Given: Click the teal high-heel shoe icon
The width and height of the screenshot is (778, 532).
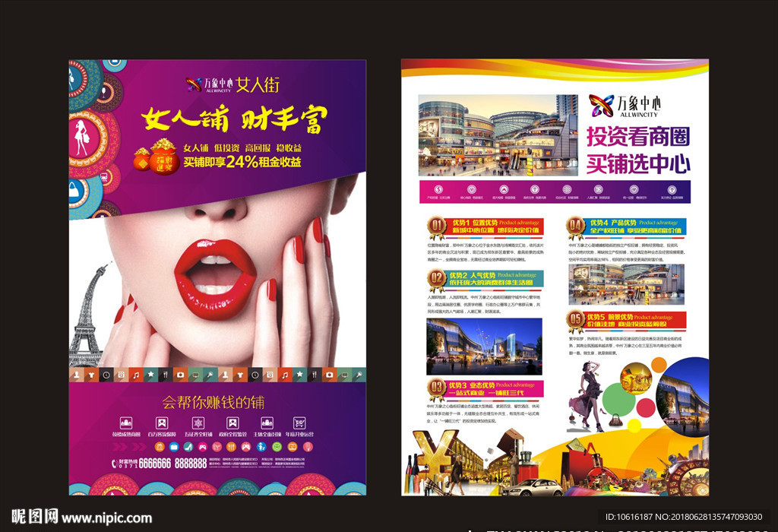Looking at the screenshot, I should [188, 447].
